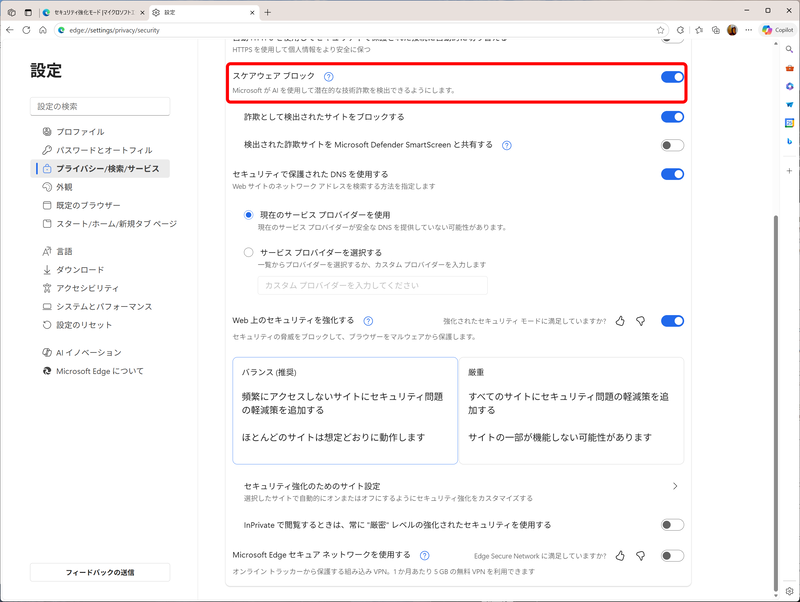Click the help icon beside Microsoft Defender SmartScreen
This screenshot has height=602, width=800.
click(506, 144)
